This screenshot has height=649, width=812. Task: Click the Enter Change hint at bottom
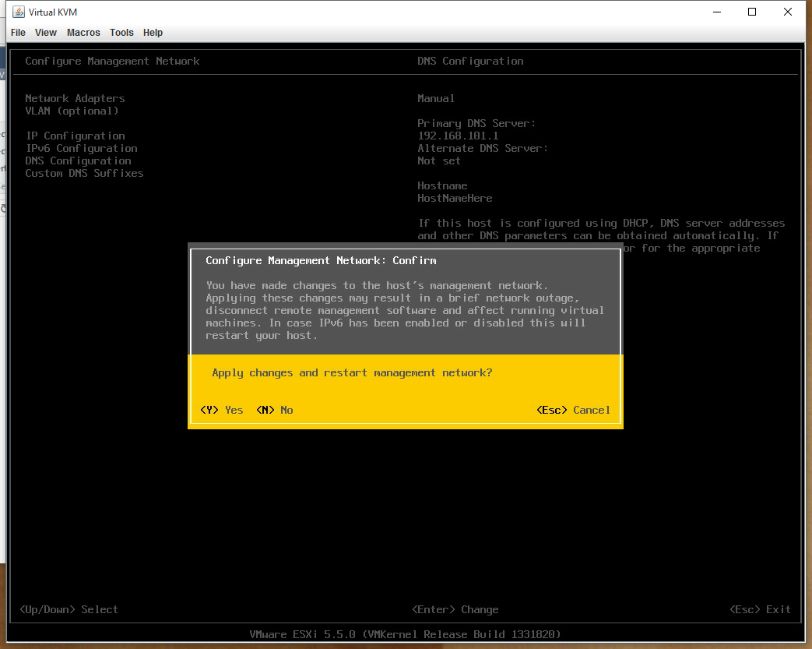455,609
